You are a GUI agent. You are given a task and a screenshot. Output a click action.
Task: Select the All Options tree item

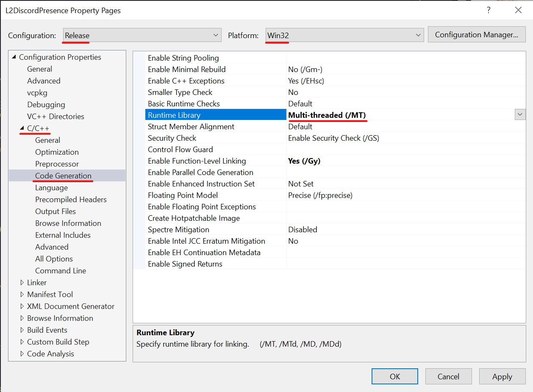(x=54, y=259)
